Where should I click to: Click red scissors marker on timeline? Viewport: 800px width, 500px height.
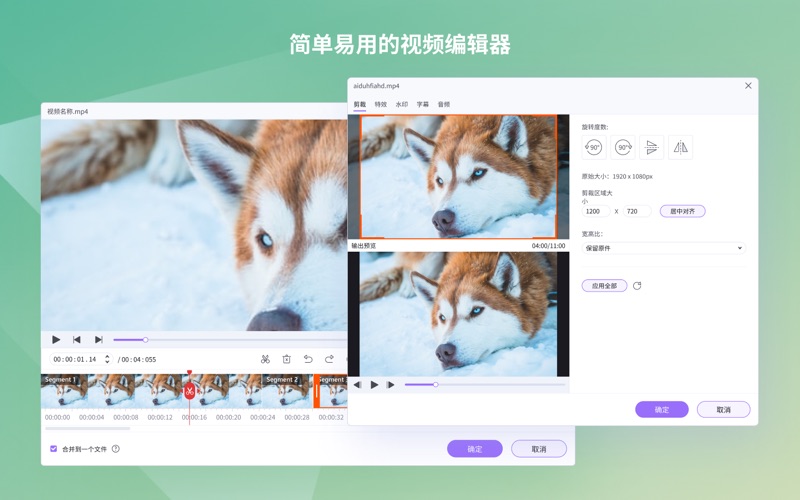(x=189, y=392)
